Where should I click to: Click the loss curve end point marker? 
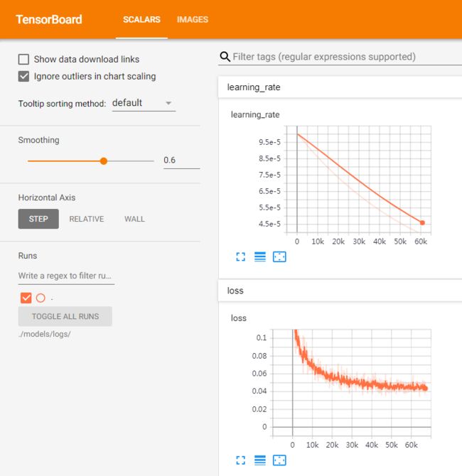(x=425, y=389)
